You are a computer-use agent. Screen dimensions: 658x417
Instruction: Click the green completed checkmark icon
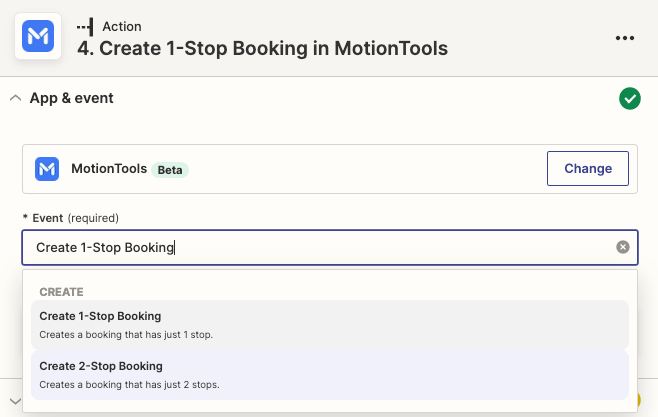click(x=629, y=99)
